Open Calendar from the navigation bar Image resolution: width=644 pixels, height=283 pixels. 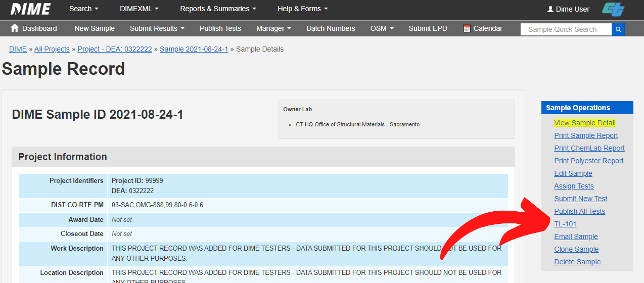482,28
